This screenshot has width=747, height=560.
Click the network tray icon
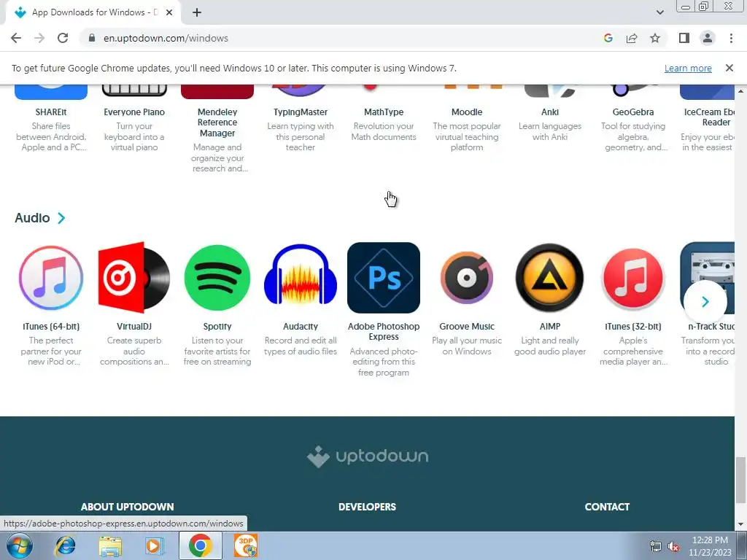656,546
